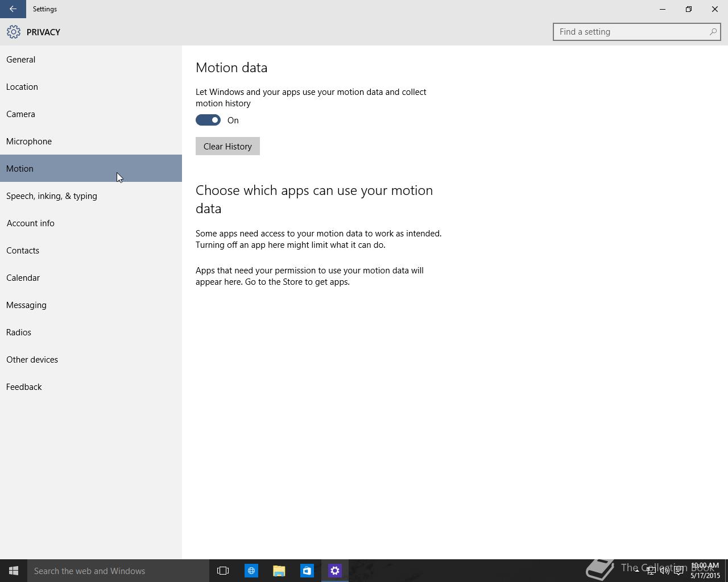This screenshot has height=582, width=728.
Task: Show hidden system tray icons
Action: 637,571
